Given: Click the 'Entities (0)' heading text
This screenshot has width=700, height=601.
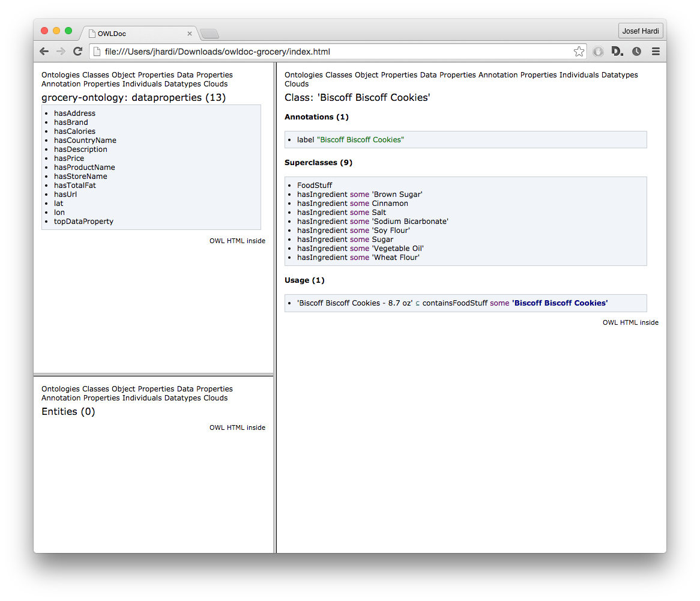Looking at the screenshot, I should 68,412.
